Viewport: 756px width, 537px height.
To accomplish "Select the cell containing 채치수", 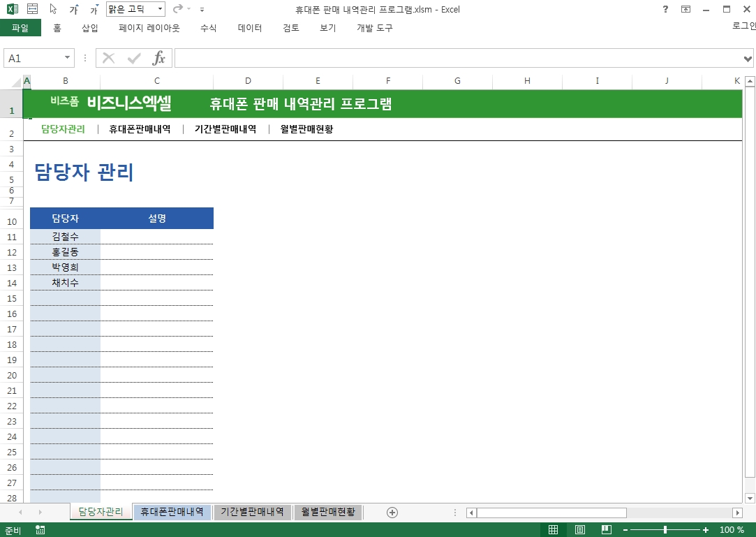I will (65, 283).
